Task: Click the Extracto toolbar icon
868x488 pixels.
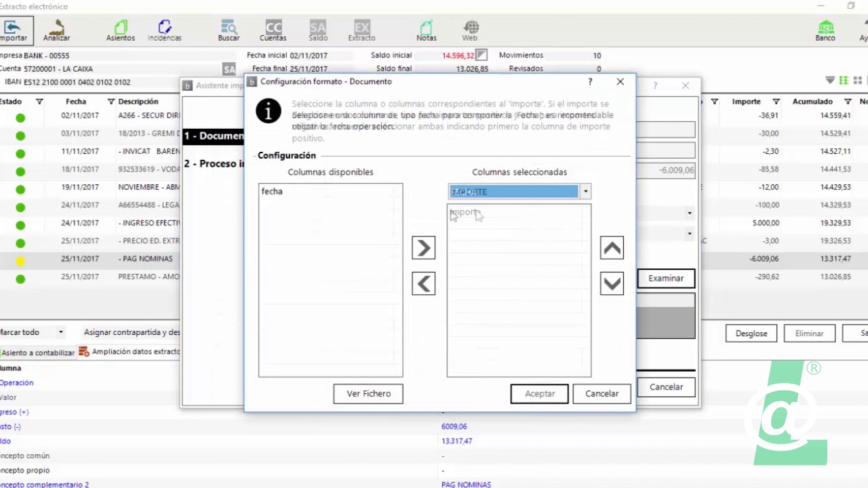Action: pyautogui.click(x=361, y=30)
